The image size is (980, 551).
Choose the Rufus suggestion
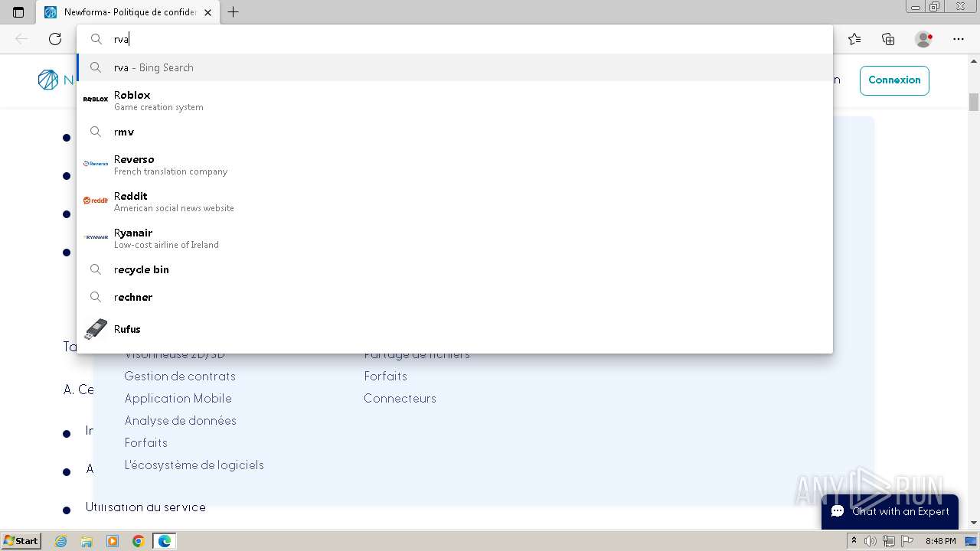tap(455, 329)
